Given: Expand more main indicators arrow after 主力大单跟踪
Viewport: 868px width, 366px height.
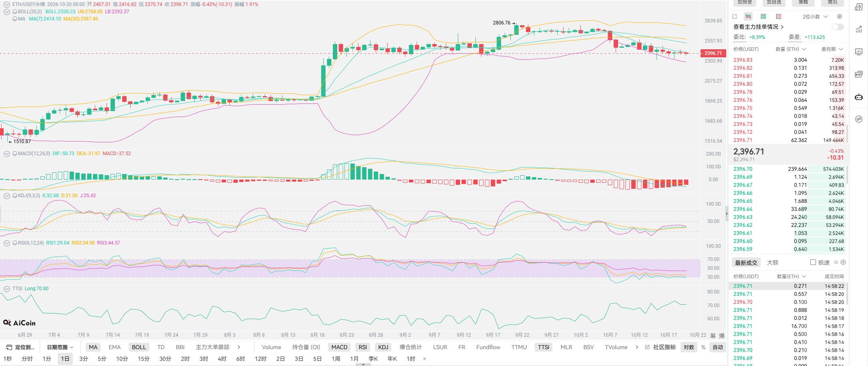Looking at the screenshot, I should (x=239, y=347).
